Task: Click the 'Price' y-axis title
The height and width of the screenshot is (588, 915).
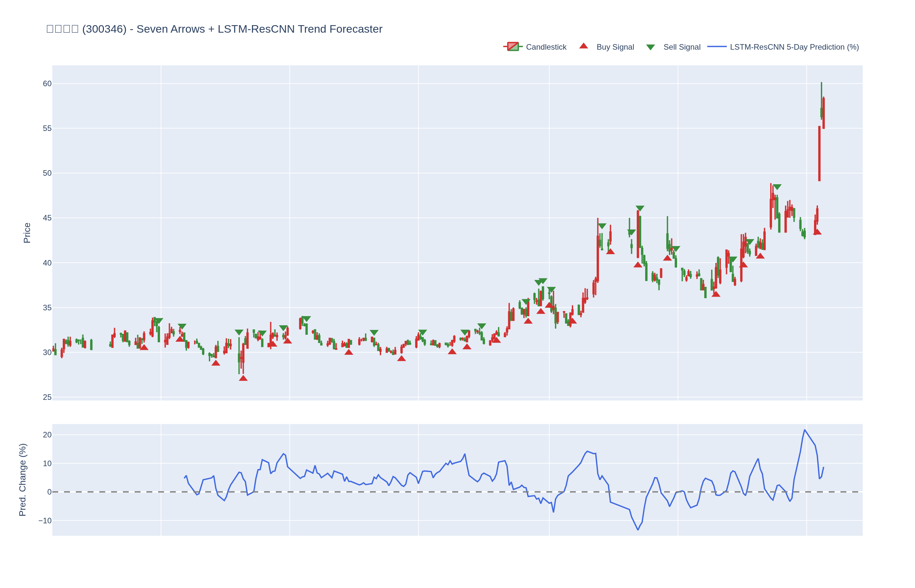Action: pyautogui.click(x=27, y=233)
